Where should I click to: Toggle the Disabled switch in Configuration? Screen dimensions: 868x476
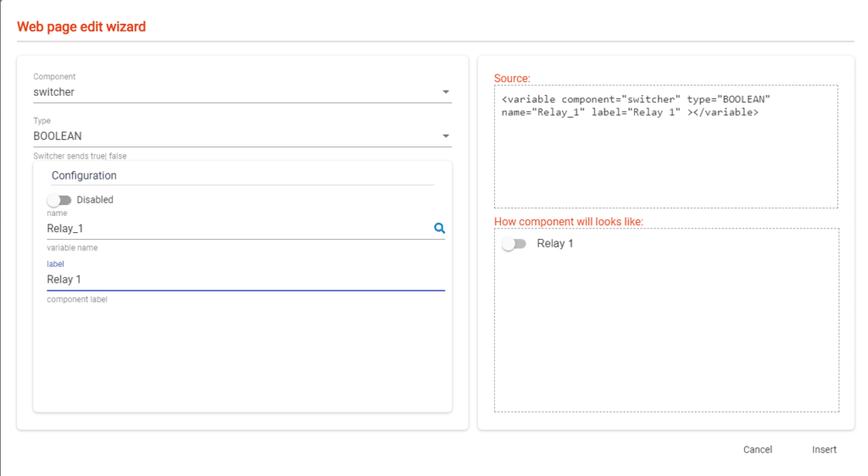[x=59, y=200]
